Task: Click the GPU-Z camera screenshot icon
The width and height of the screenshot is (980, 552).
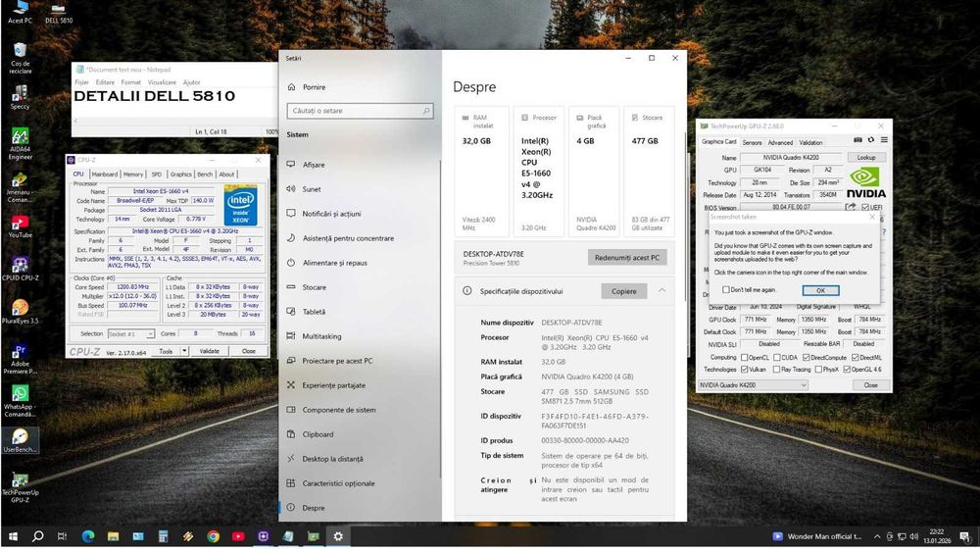Action: [x=857, y=140]
